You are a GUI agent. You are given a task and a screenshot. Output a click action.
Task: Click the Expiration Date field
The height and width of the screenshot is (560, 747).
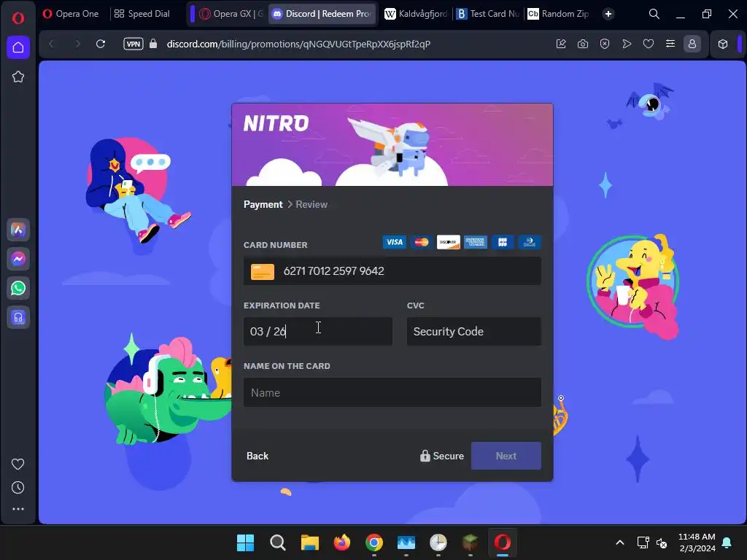pos(318,332)
